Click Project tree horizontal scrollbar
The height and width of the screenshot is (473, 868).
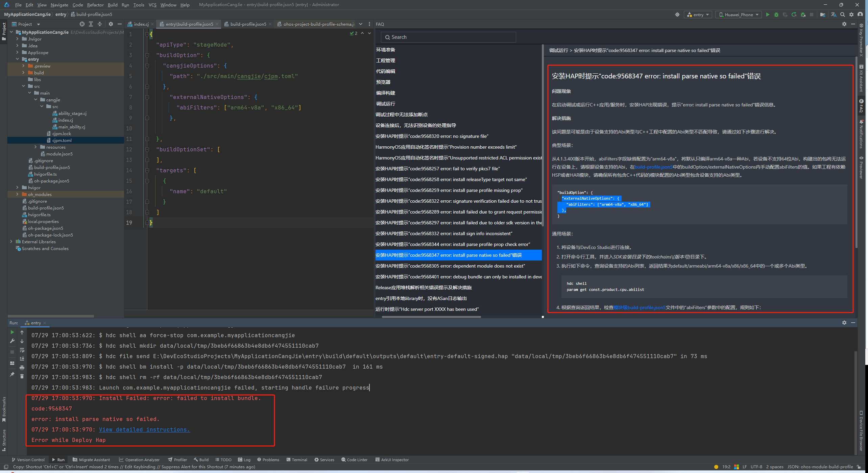coord(51,316)
